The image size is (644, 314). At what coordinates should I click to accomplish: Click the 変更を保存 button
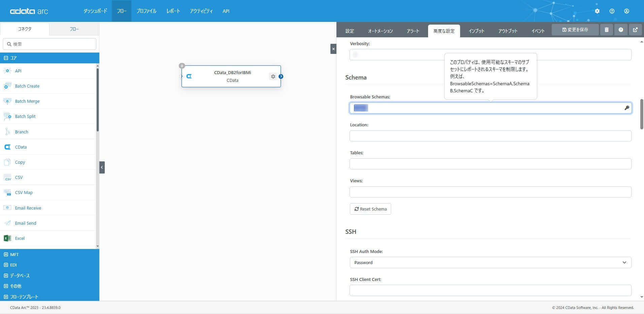click(x=575, y=30)
